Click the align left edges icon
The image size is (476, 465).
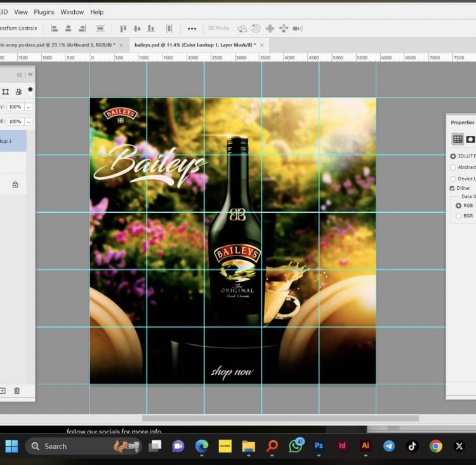pyautogui.click(x=54, y=29)
